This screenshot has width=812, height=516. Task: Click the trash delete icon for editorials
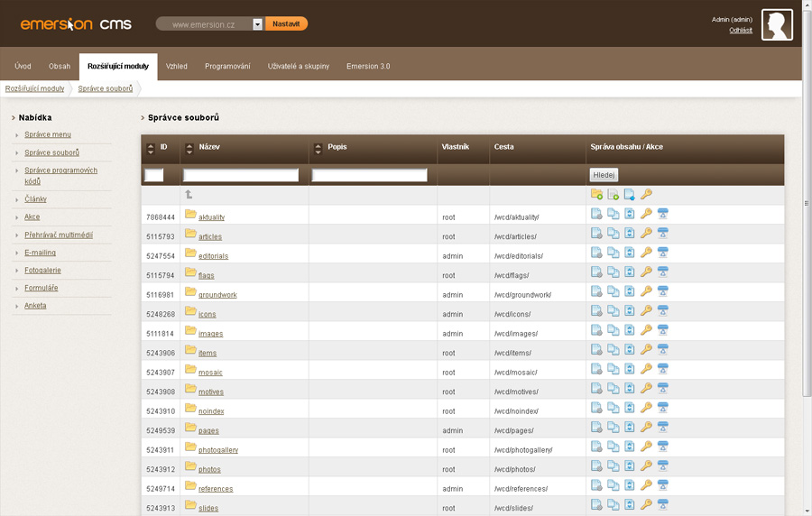(x=662, y=253)
